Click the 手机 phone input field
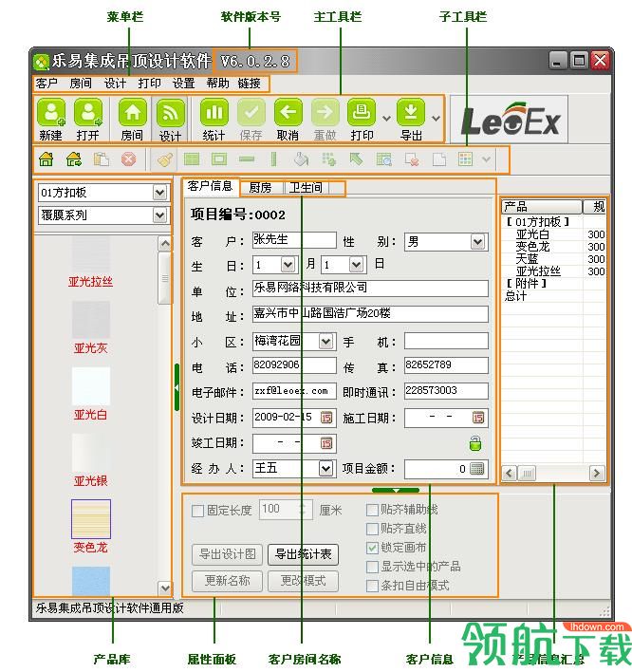The height and width of the screenshot is (672, 632). [446, 341]
